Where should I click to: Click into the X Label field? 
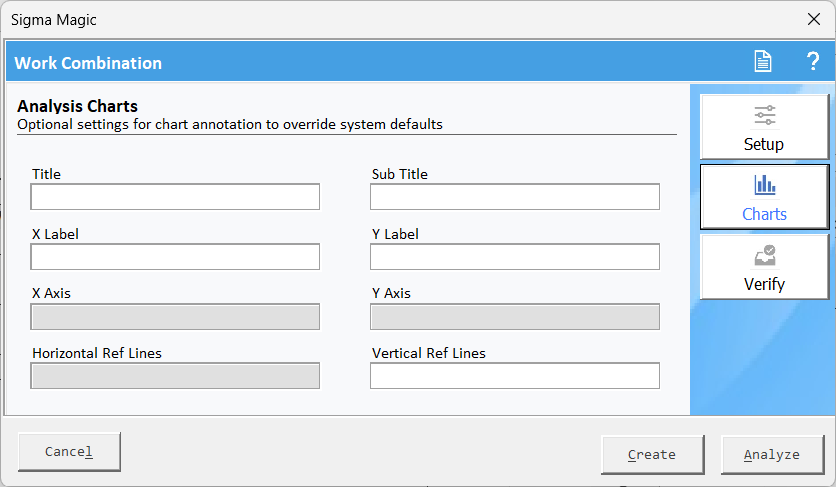click(175, 257)
